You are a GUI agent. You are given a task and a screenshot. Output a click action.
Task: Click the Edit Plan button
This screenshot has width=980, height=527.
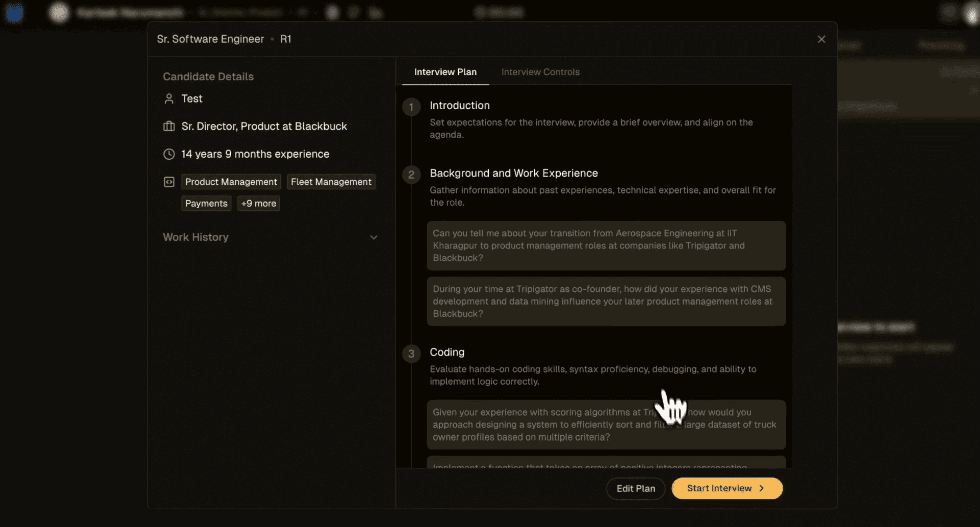(635, 488)
